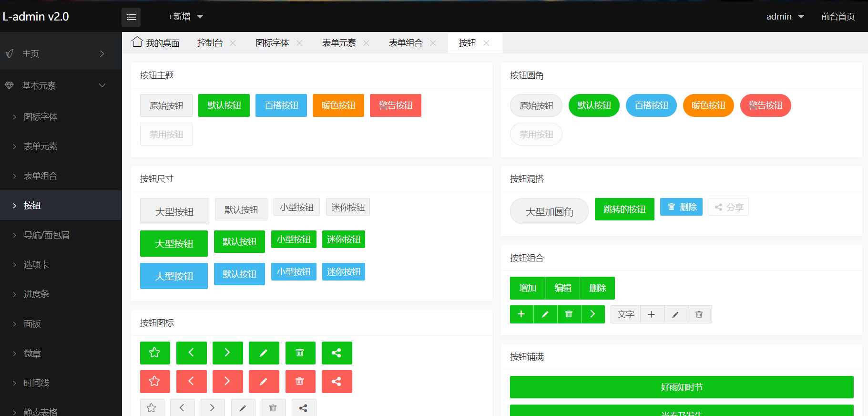Switch to the 图标字体 tab

272,43
